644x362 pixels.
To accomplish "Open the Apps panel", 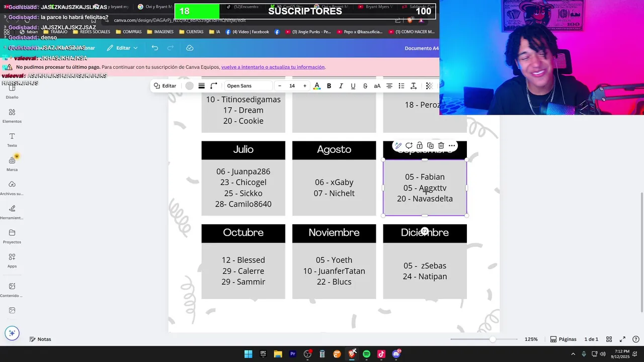I will (12, 260).
